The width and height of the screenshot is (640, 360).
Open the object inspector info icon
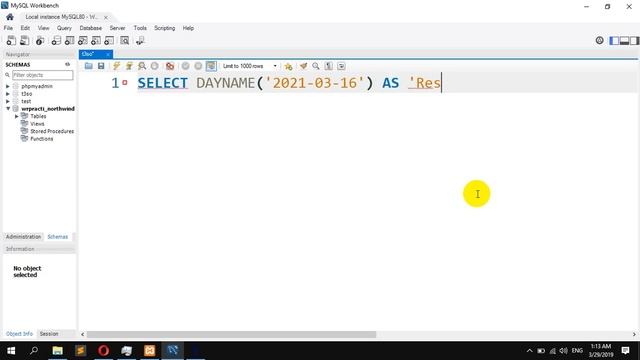[x=40, y=40]
